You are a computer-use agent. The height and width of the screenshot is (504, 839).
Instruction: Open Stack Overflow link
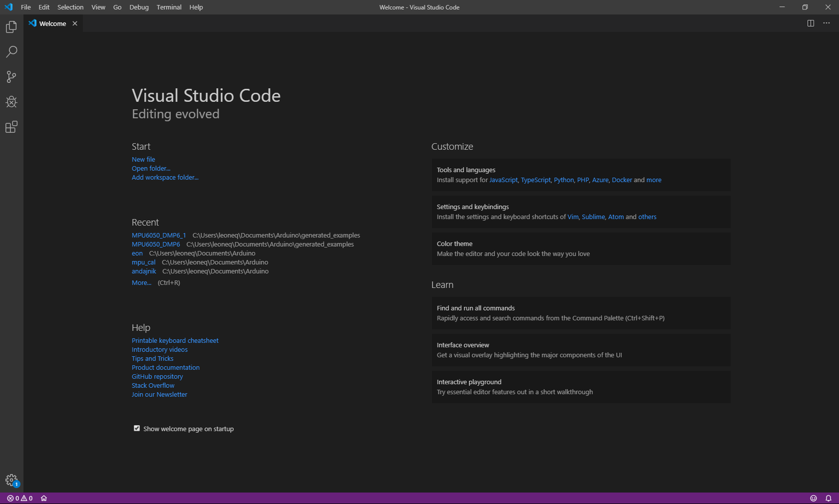(153, 385)
